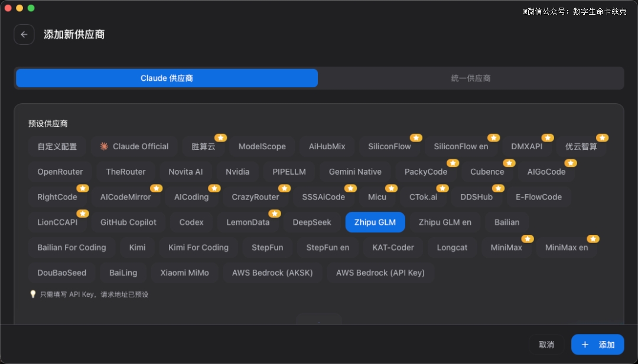The image size is (638, 364).
Task: Select the Claude Official preset with logo
Action: pyautogui.click(x=135, y=146)
